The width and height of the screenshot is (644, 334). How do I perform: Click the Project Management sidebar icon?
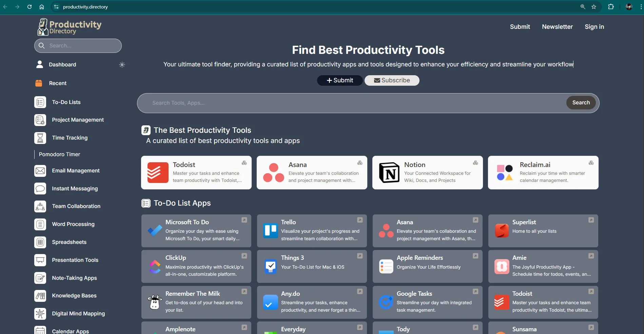click(40, 120)
